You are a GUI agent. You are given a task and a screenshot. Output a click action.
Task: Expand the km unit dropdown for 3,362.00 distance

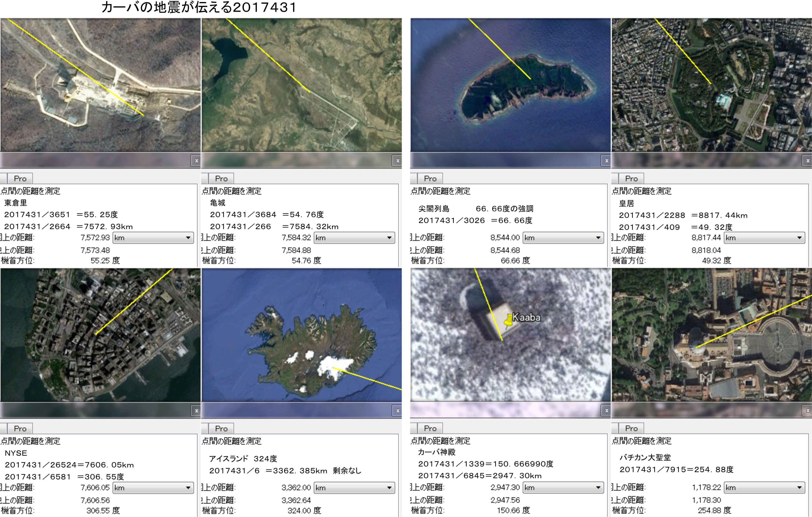pos(354,488)
